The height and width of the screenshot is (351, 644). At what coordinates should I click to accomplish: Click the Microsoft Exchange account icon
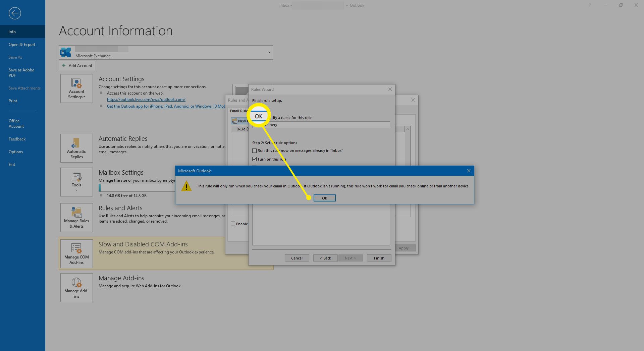click(x=66, y=52)
